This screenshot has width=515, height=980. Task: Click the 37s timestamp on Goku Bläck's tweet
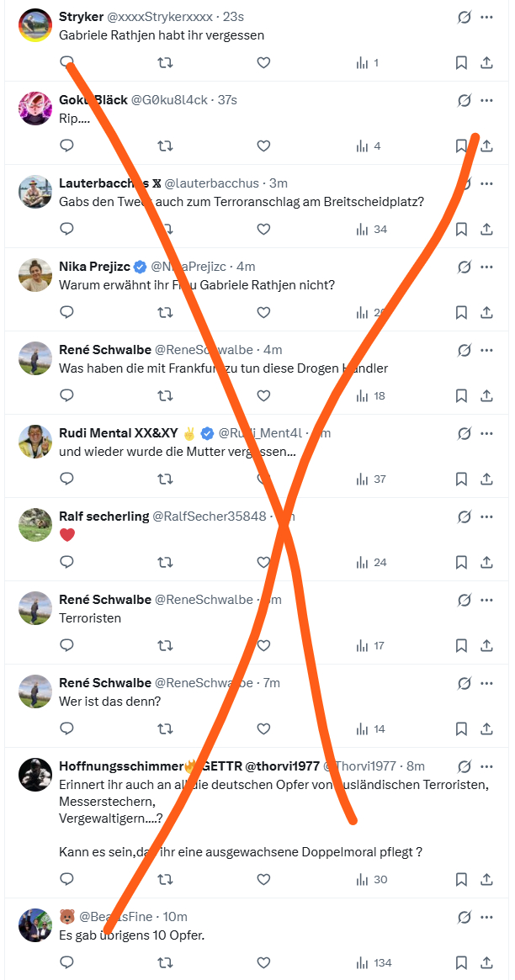tap(227, 100)
